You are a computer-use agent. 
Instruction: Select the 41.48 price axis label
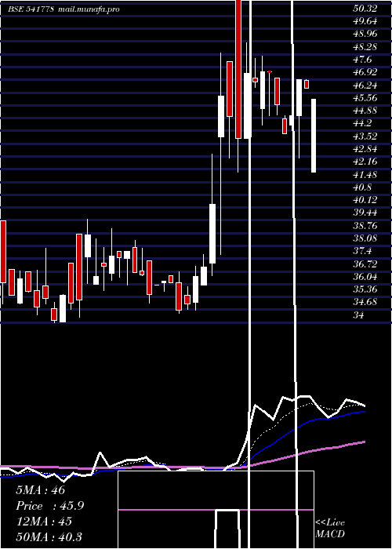point(365,174)
